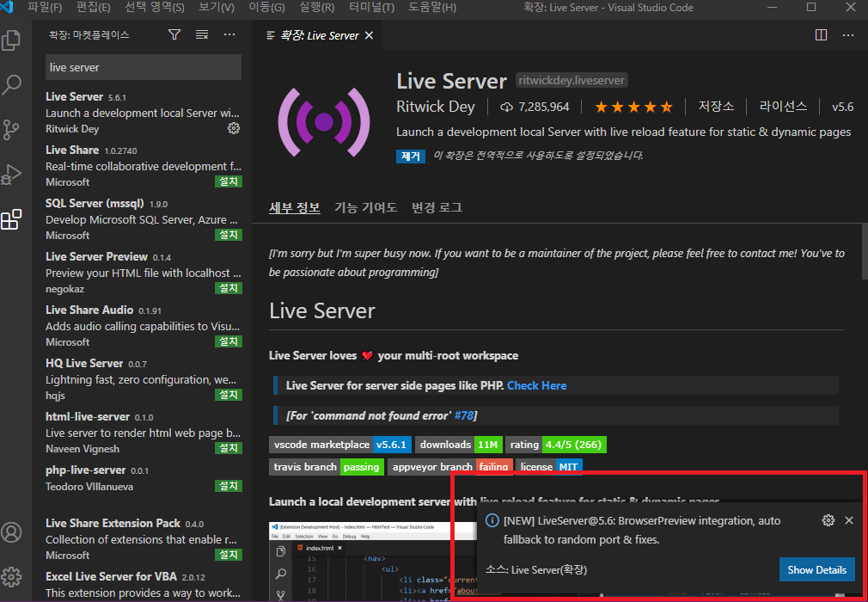The height and width of the screenshot is (602, 868).
Task: Click the extension details vertical scrollbar
Action: point(865,251)
